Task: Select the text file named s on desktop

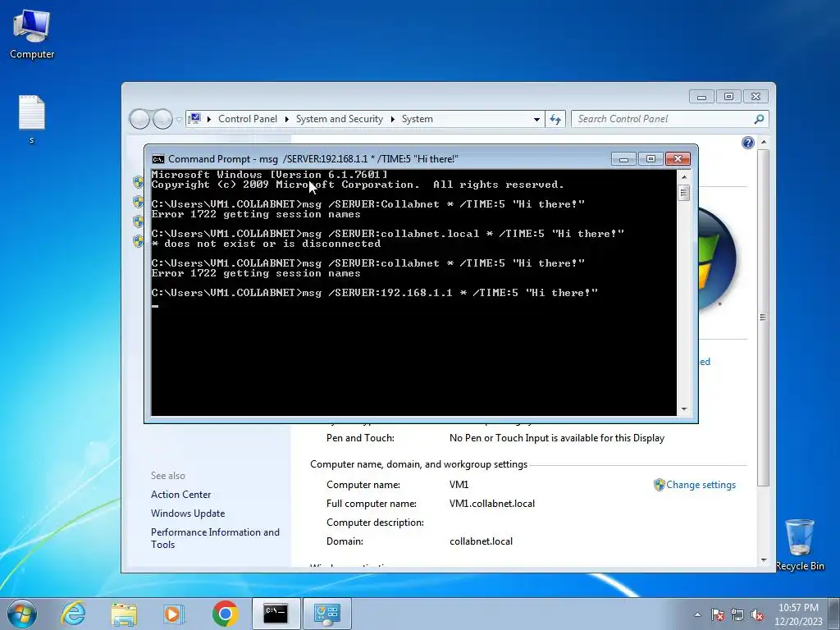Action: pos(32,119)
